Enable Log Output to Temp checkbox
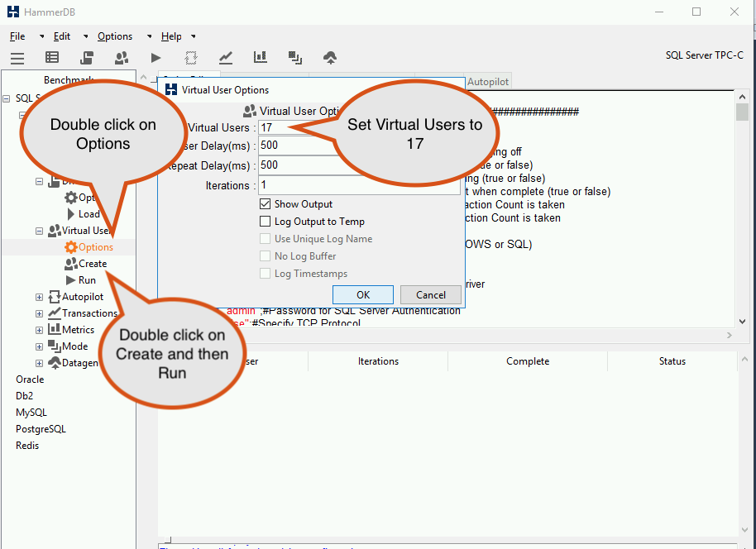 [266, 222]
